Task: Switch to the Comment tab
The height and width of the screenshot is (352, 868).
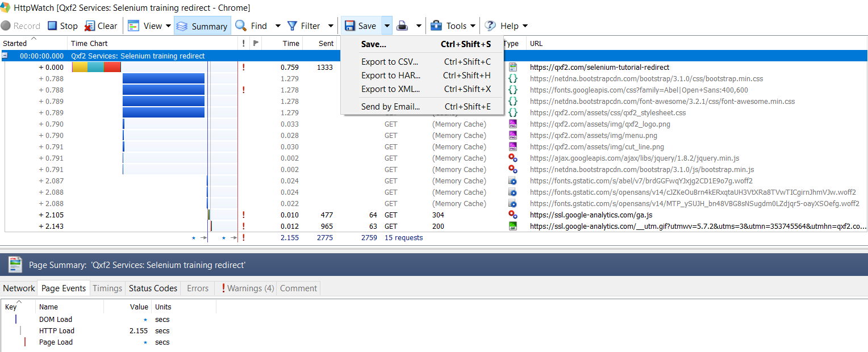Action: [x=298, y=288]
